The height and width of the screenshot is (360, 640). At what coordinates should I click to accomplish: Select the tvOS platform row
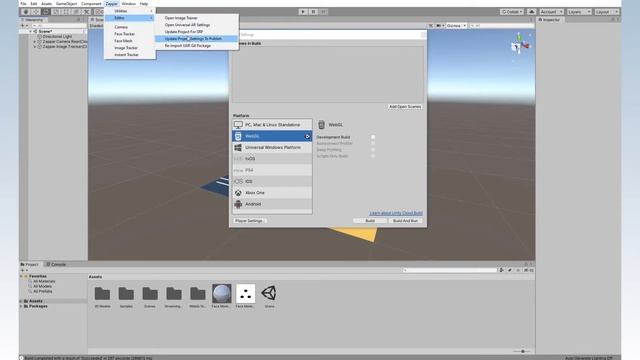coord(272,159)
